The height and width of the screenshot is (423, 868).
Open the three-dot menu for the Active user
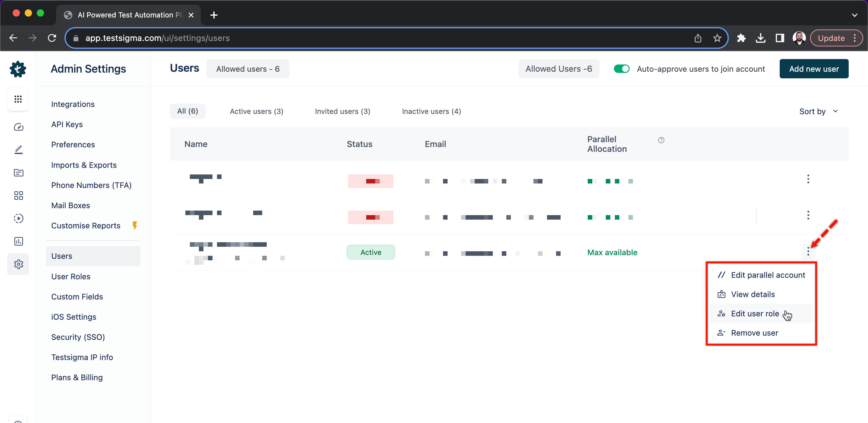point(808,251)
